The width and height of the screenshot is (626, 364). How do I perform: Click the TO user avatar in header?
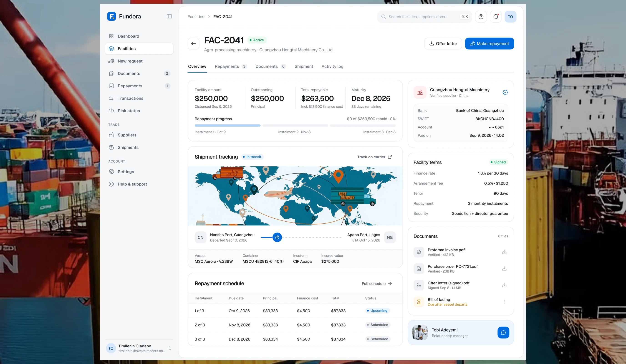pos(510,17)
